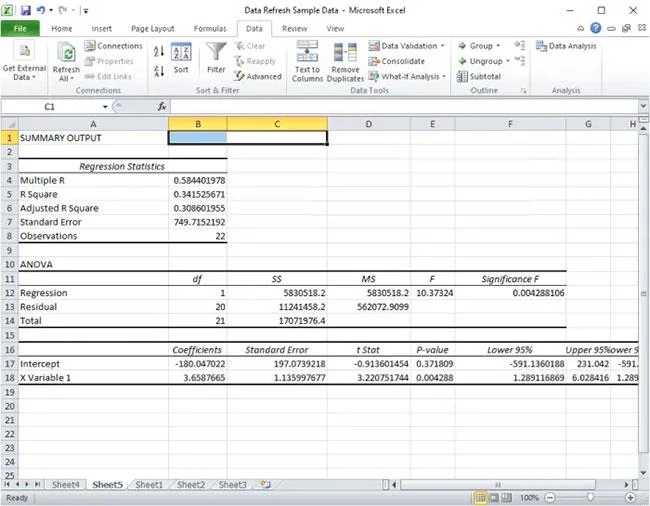Sort Z to A descending
Screen dimensions: 650x506
click(x=159, y=71)
